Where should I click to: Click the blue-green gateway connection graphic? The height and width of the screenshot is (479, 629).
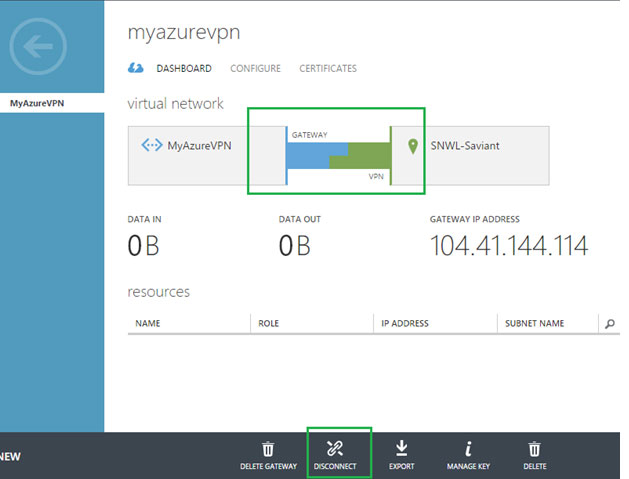[338, 156]
